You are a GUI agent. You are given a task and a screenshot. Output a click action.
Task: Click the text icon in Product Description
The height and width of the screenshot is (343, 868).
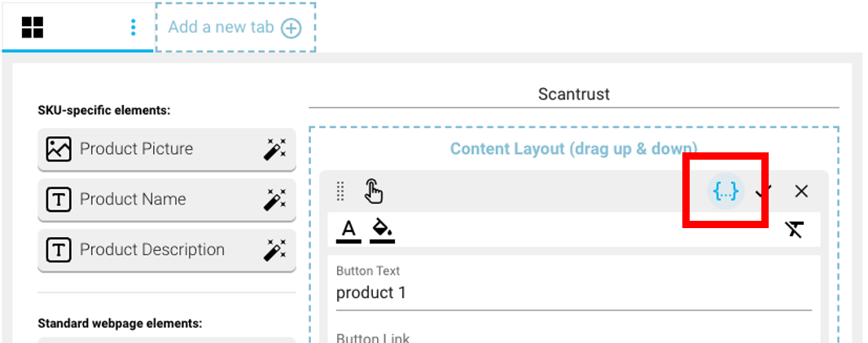tap(59, 250)
